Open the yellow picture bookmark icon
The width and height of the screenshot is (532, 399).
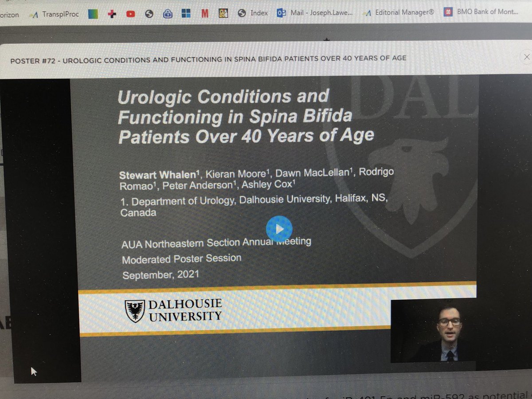coord(223,14)
